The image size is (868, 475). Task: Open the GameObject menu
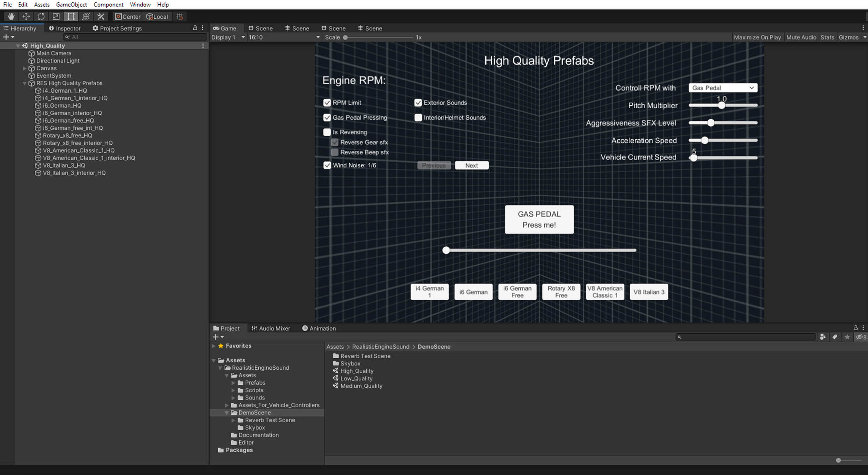[71, 4]
